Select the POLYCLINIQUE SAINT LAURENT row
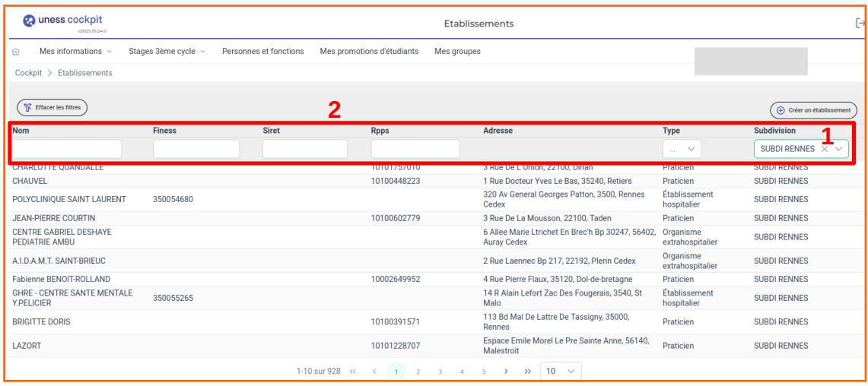The height and width of the screenshot is (386, 868). click(x=69, y=199)
